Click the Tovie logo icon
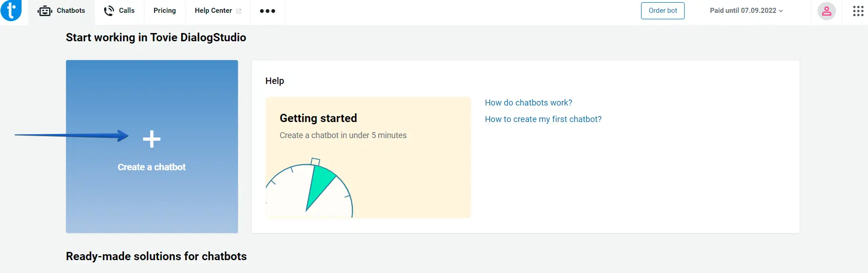This screenshot has width=868, height=273. point(11,10)
